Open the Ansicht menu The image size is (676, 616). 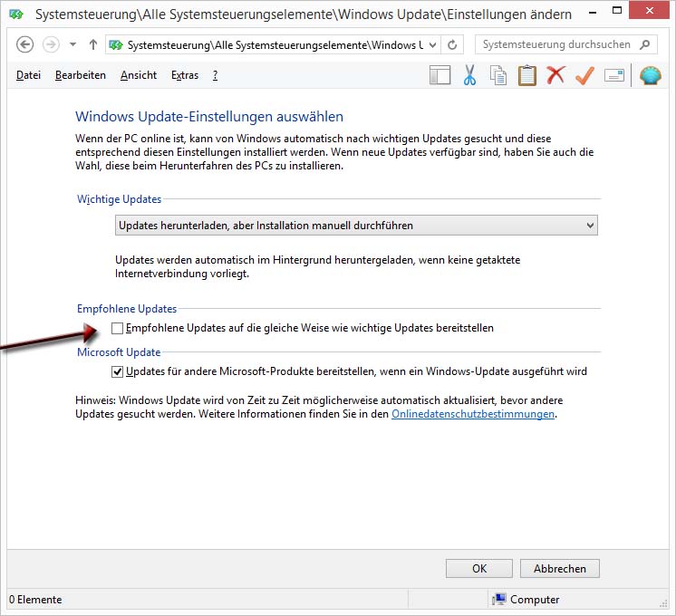tap(139, 75)
